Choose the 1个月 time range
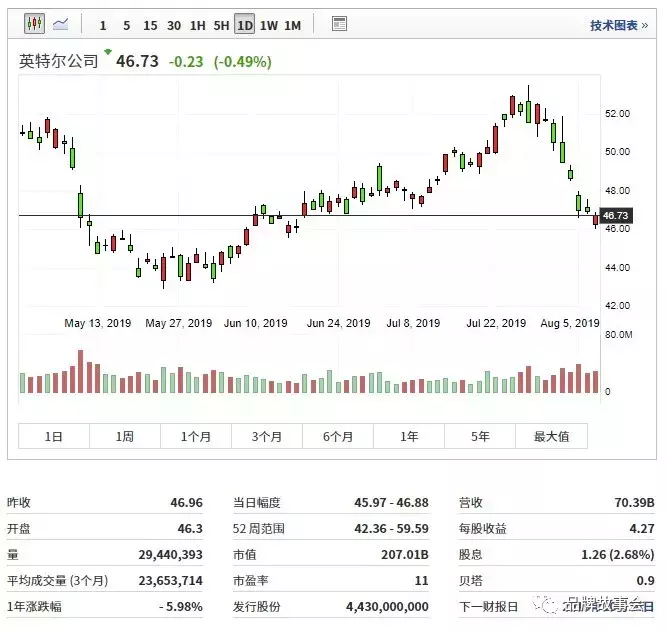Screen dimensions: 666x633 (196, 436)
